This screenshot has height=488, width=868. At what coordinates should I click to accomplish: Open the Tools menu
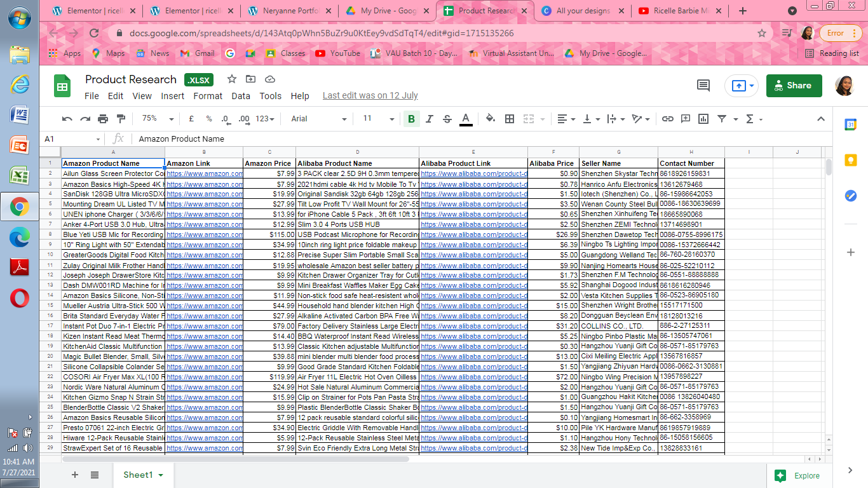(271, 96)
